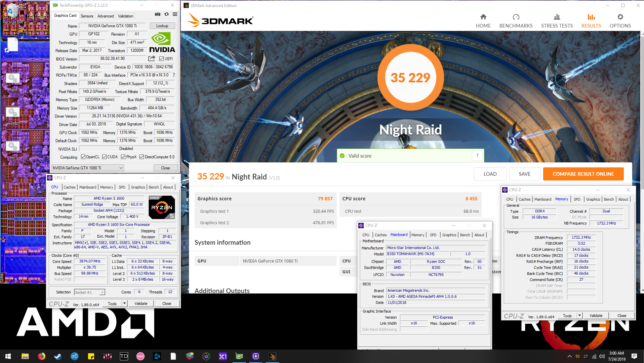
Task: Show hidden system tray icons
Action: click(x=569, y=356)
